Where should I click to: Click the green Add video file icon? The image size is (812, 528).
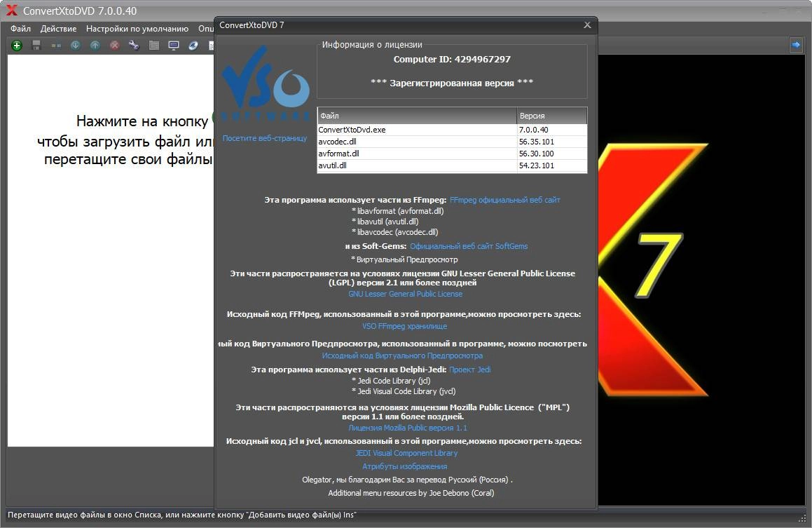(17, 46)
